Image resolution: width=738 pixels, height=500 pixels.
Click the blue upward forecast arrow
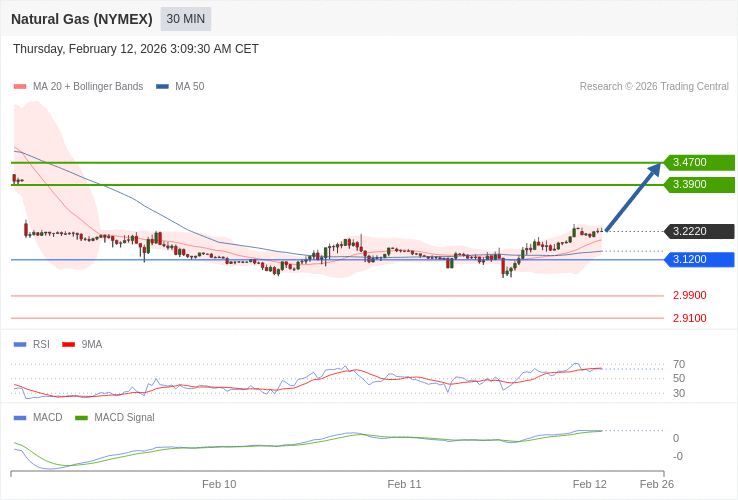(633, 198)
